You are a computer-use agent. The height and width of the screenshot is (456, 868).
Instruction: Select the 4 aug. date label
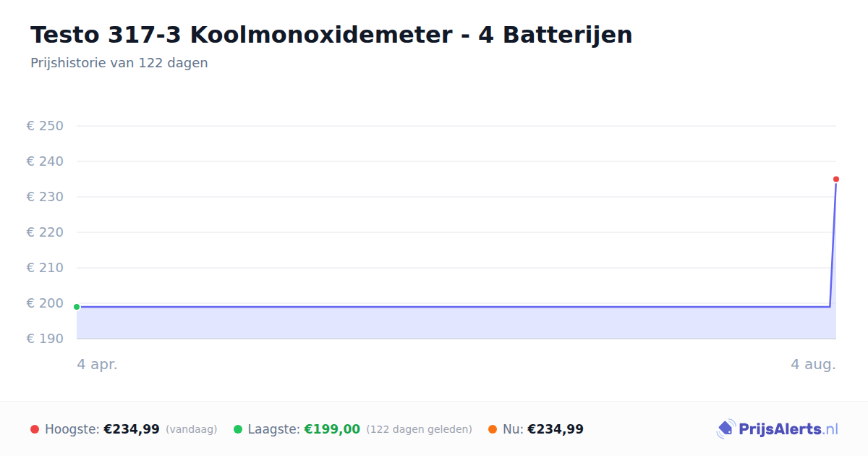pos(813,364)
